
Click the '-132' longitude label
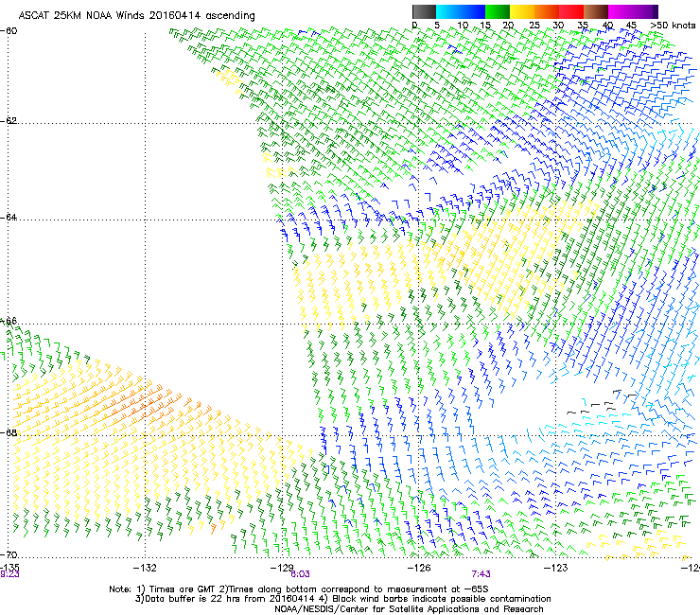pos(145,568)
